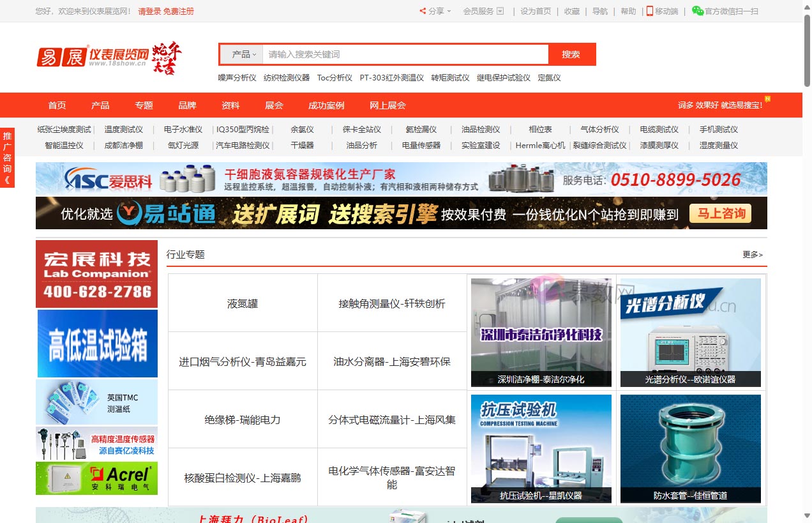Click the 马上咨询 banner button
This screenshot has width=812, height=523.
click(720, 213)
